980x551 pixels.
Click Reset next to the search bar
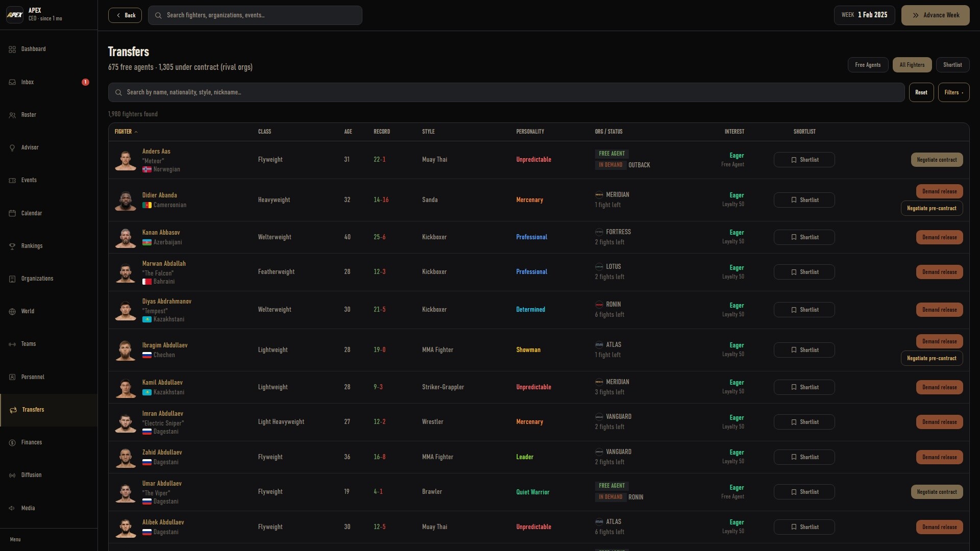921,92
